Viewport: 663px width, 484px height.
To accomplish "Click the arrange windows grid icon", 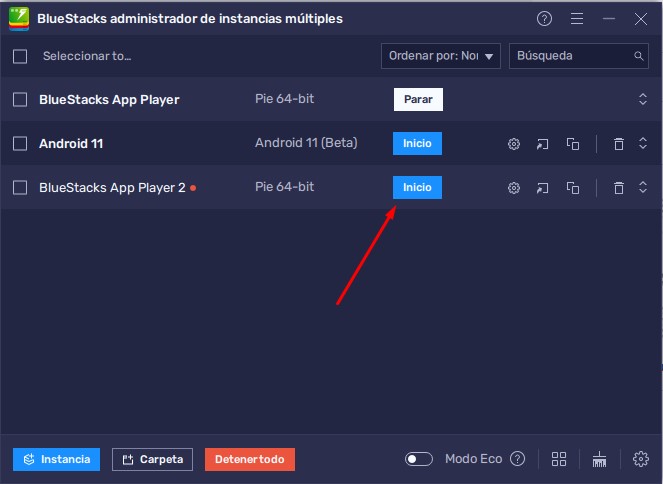I will pyautogui.click(x=559, y=459).
